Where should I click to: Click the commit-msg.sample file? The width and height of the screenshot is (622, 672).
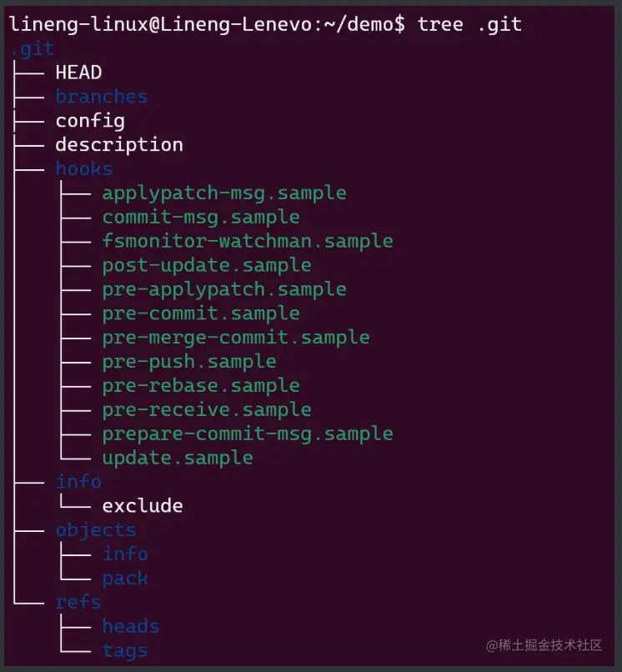[200, 218]
